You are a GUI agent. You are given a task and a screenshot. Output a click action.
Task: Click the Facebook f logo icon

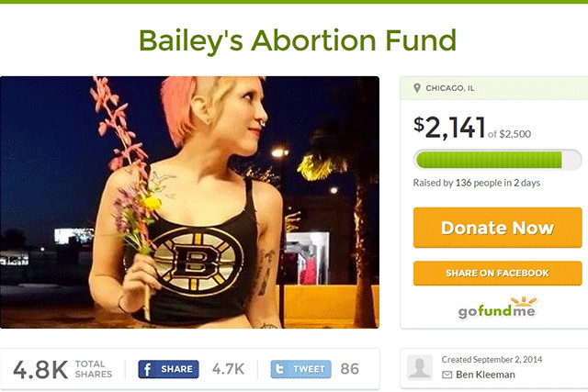click(x=147, y=369)
